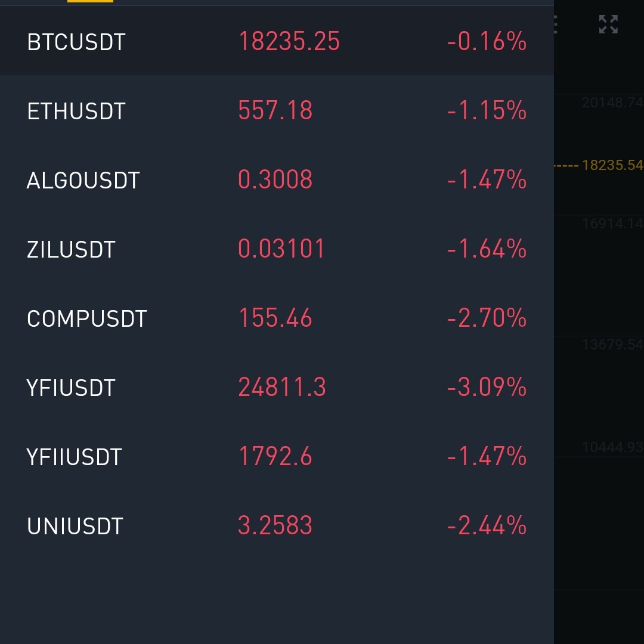Tap the -2.70% change for COMPUSDT
This screenshot has height=644, width=644.
click(x=487, y=318)
